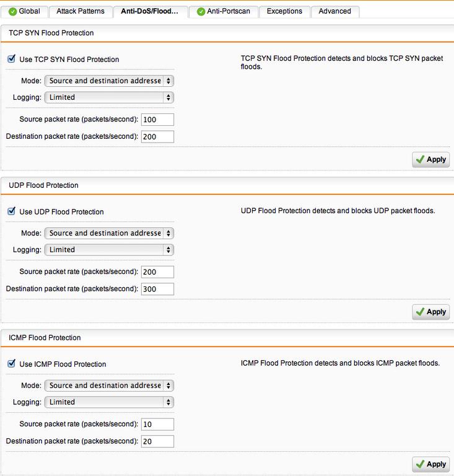Click green checkmark icon in UDP Flood Apply button

[x=420, y=312]
